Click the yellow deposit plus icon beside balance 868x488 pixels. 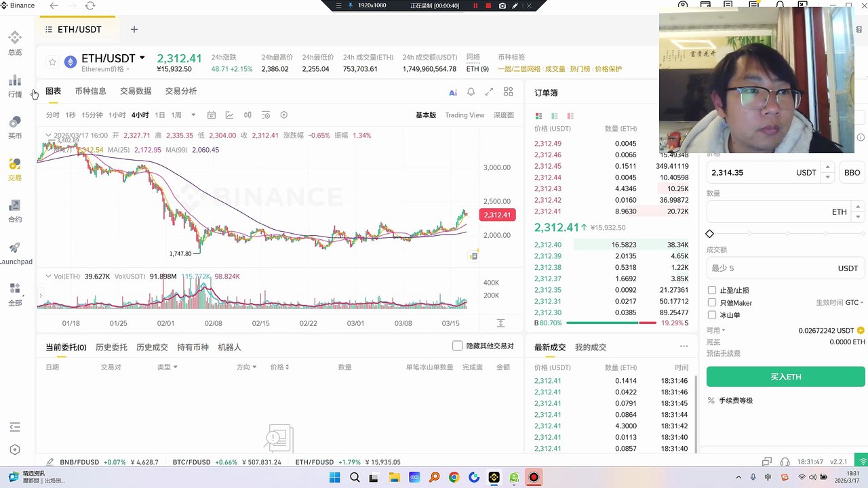(x=861, y=331)
